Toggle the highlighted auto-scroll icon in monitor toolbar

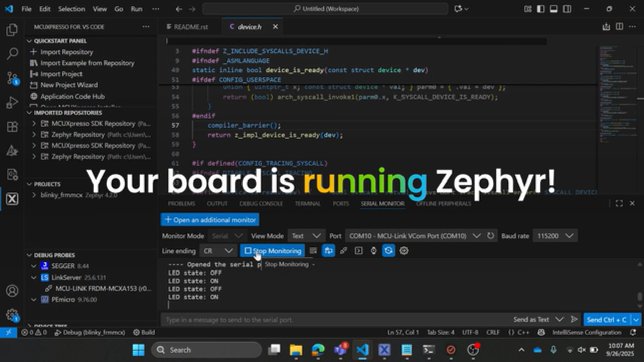[328, 251]
